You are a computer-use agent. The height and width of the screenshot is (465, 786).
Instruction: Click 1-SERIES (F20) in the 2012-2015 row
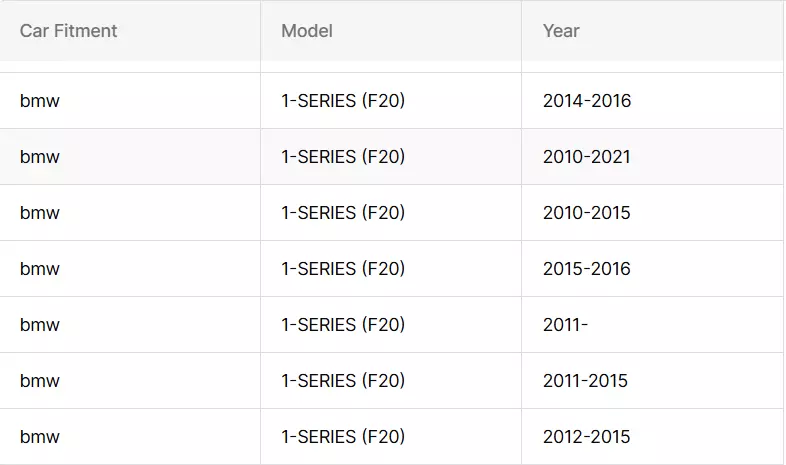coord(343,437)
